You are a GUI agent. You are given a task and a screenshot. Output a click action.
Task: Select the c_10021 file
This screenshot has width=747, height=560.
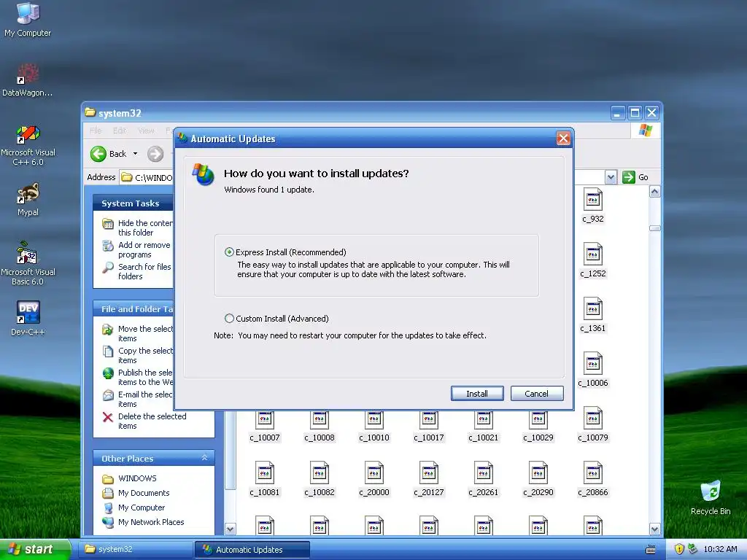[484, 426]
